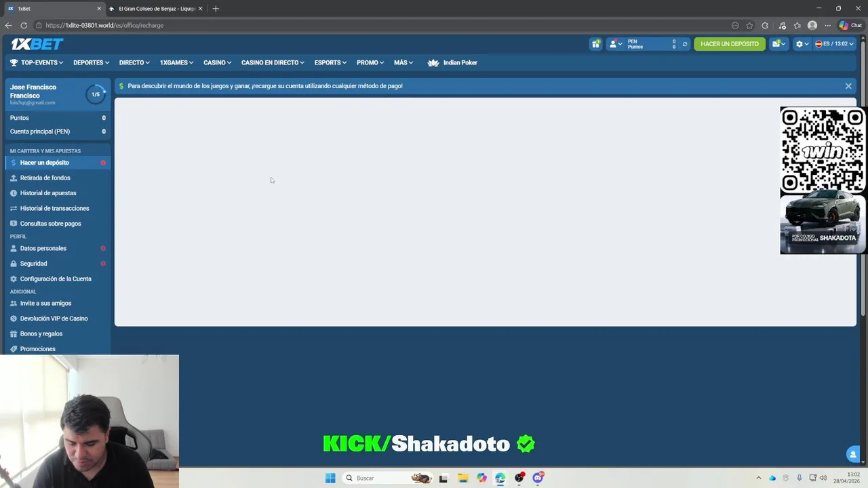The height and width of the screenshot is (488, 868).
Task: Go back in the browser
Action: (x=8, y=26)
